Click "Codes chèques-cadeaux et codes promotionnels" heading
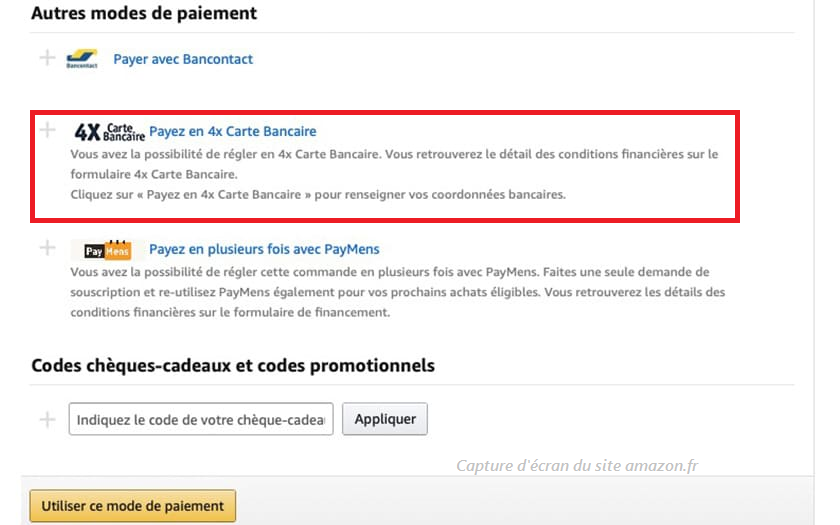The image size is (840, 525). point(233,365)
